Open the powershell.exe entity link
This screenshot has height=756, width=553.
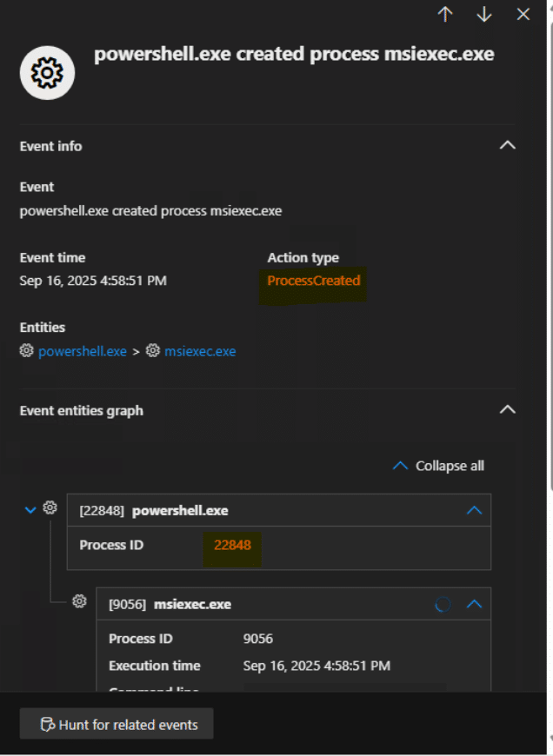click(83, 351)
